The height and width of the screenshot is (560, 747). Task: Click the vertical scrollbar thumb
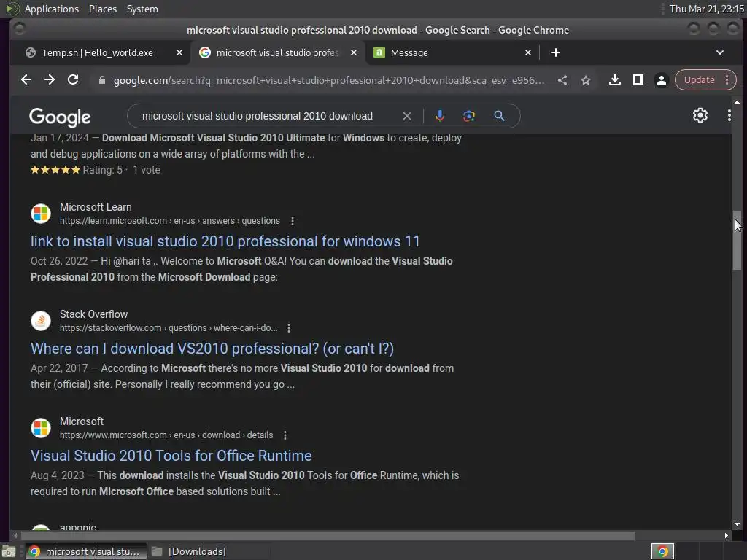737,241
